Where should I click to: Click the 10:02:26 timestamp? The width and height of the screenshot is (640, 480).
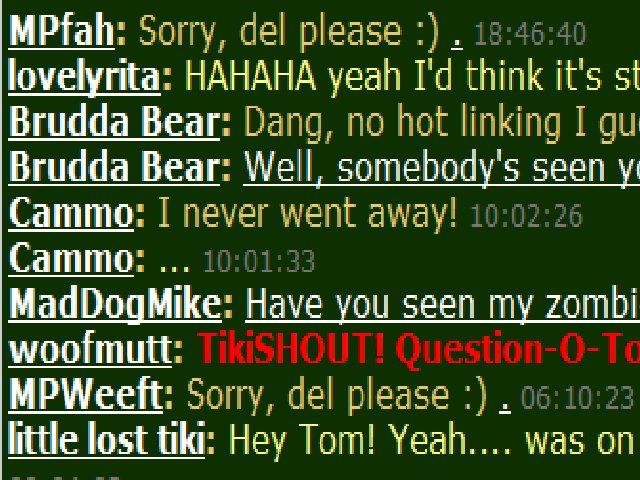pos(527,216)
